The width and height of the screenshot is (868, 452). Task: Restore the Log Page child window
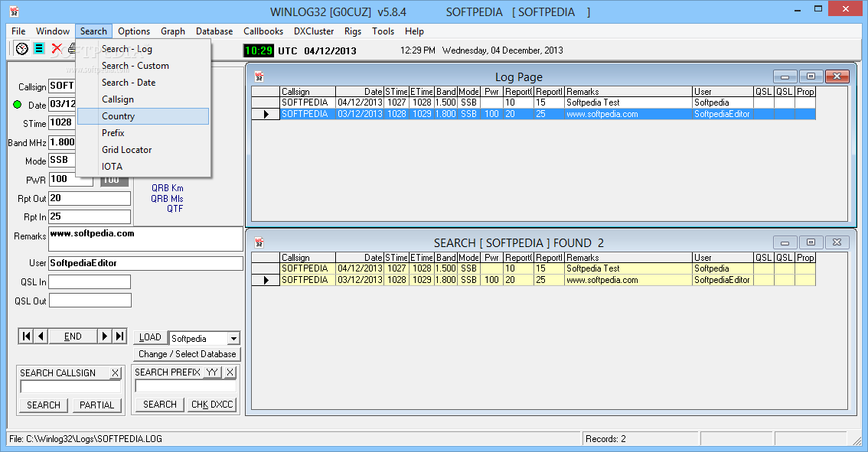pos(811,76)
